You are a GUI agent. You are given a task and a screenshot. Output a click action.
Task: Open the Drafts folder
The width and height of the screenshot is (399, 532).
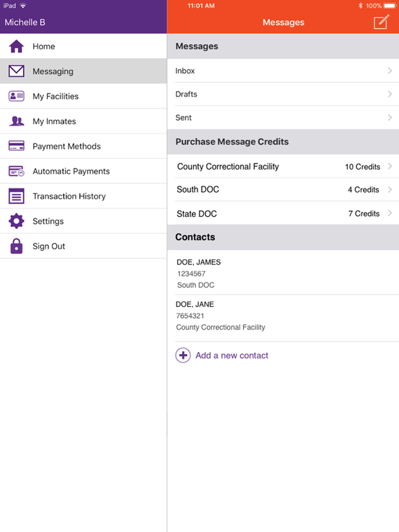283,94
